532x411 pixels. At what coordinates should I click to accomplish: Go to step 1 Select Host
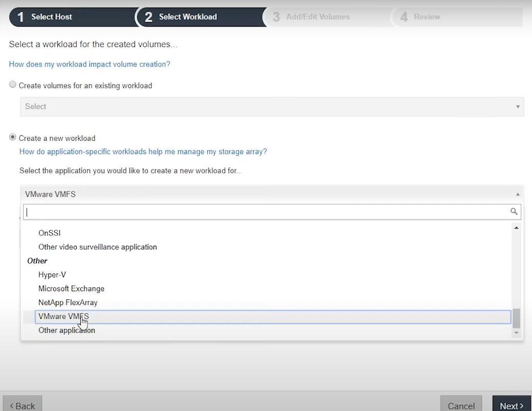73,17
